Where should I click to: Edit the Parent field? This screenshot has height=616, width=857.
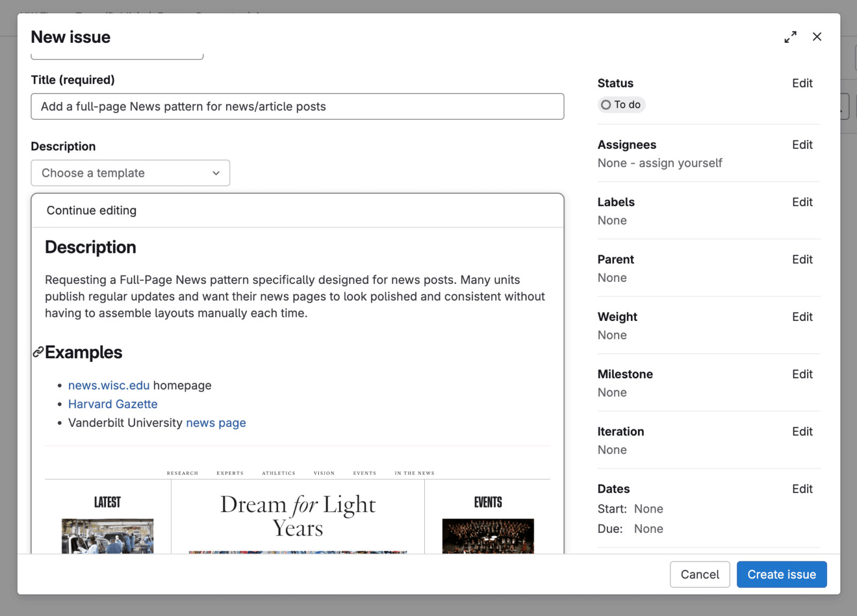[x=802, y=259]
